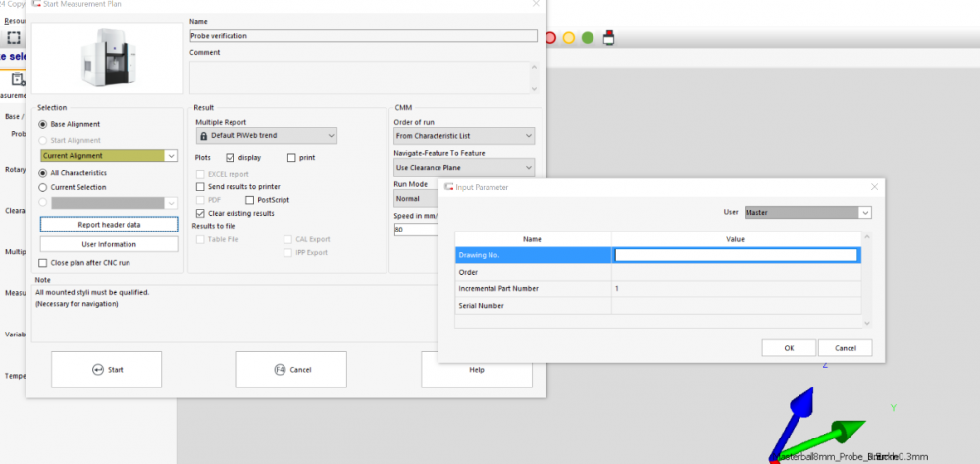Click the CMM machine thumbnail image

(x=108, y=57)
